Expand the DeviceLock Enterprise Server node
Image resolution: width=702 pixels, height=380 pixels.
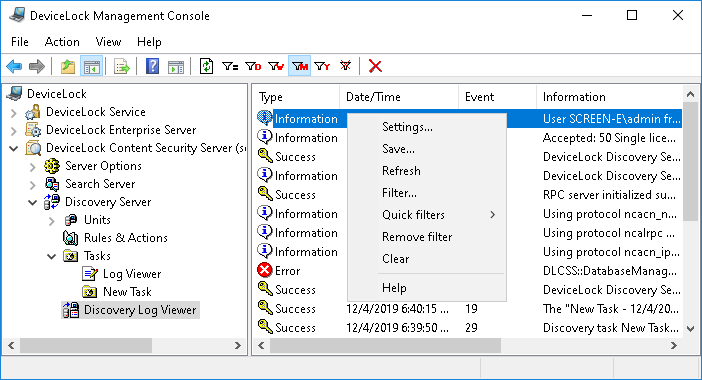[x=14, y=131]
